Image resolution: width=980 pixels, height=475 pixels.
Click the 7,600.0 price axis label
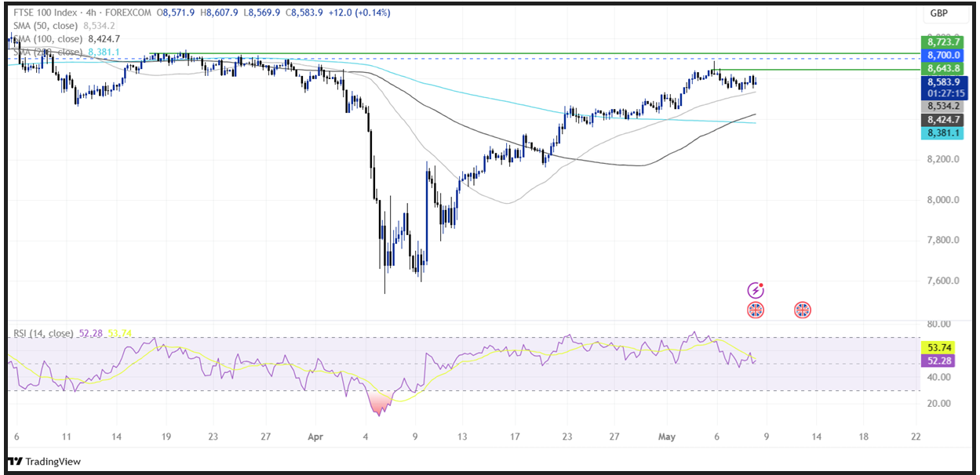(x=942, y=281)
